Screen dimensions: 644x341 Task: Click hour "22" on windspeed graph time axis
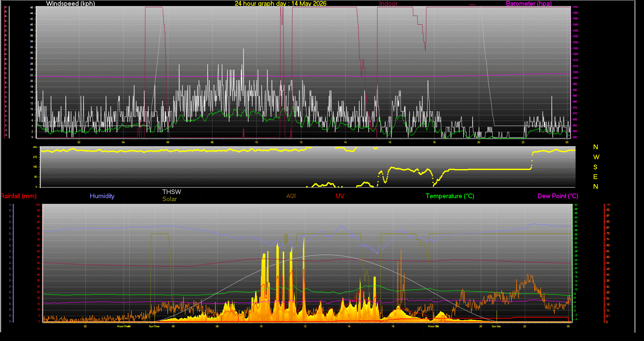523,142
